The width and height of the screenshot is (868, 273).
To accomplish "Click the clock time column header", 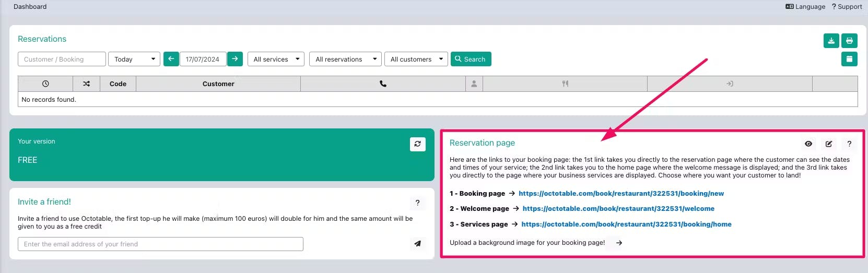I will [45, 84].
